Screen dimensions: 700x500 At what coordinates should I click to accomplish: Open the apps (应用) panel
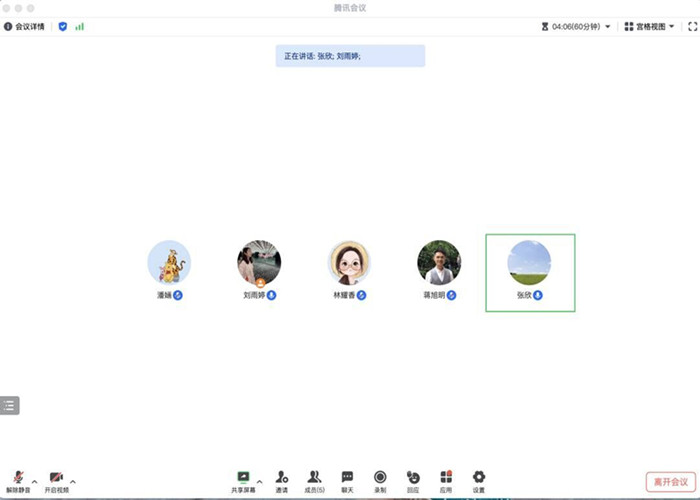(x=446, y=478)
